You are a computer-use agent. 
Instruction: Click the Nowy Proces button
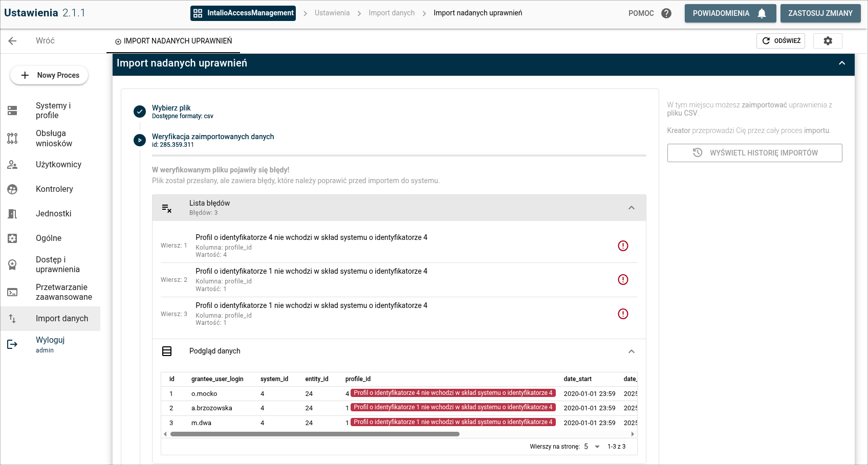[x=50, y=75]
